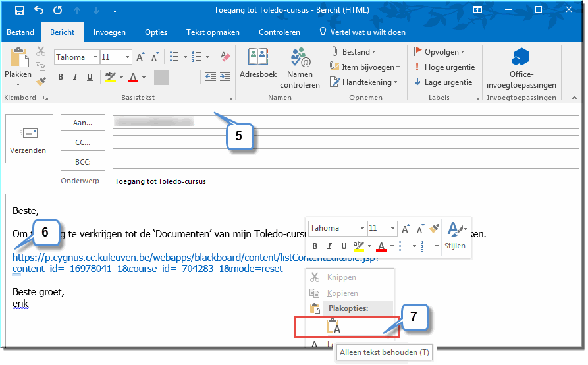This screenshot has height=365, width=588.
Task: Select the Bericht tab
Action: click(63, 32)
